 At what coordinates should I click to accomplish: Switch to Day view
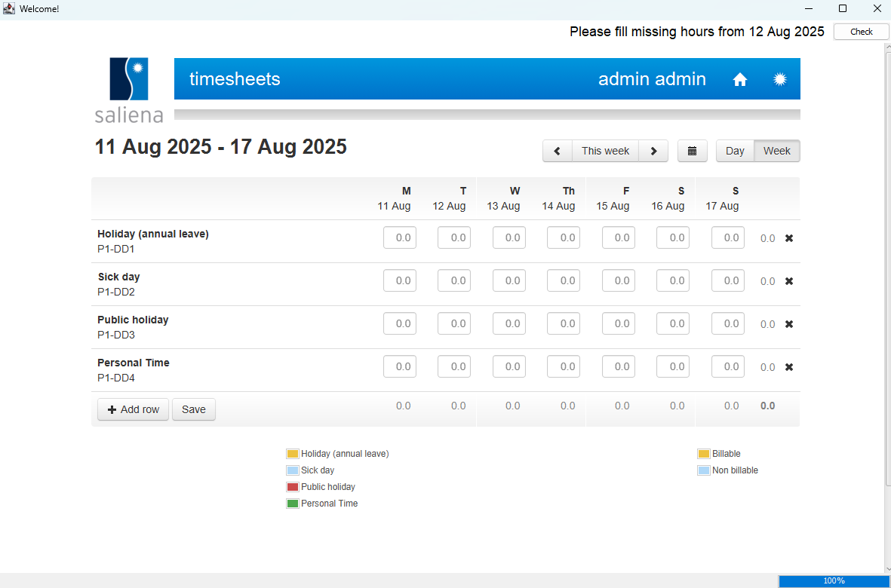[735, 151]
